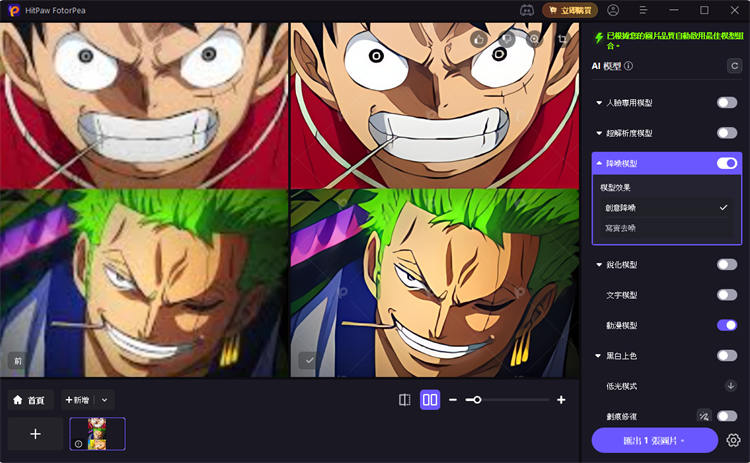Select the loaded image thumbnail
The image size is (750, 463).
click(98, 434)
